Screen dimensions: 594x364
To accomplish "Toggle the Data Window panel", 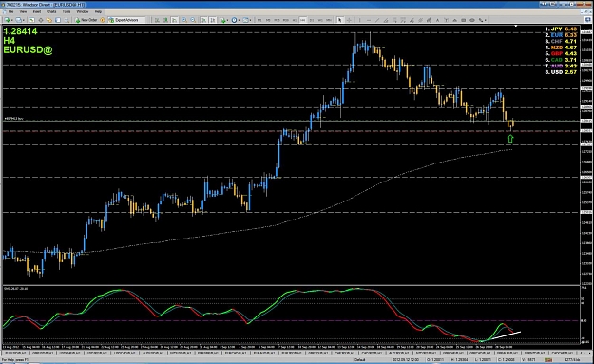I will tap(41, 20).
